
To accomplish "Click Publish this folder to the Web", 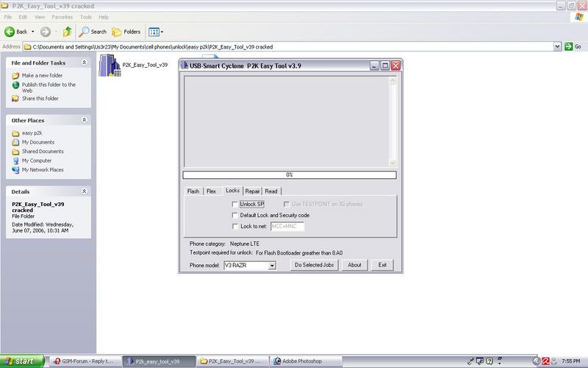I will (x=49, y=88).
